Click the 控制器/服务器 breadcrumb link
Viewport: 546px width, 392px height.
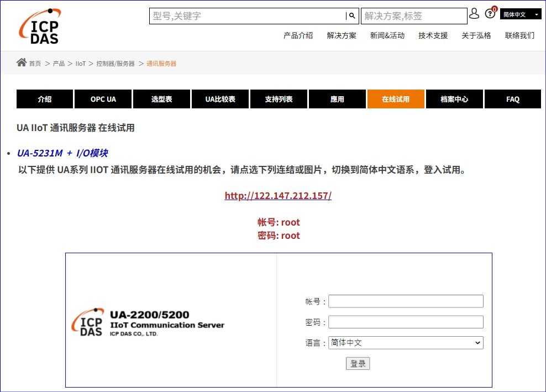coord(116,64)
